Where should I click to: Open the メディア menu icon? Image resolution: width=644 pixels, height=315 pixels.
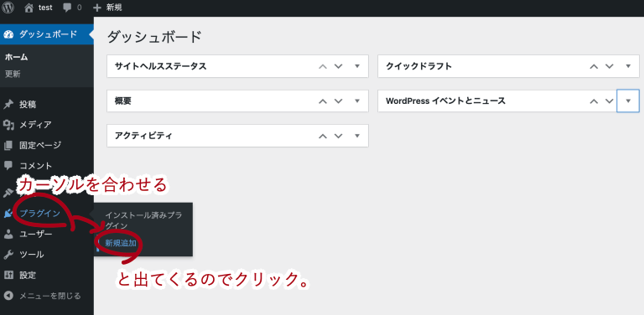(8, 125)
